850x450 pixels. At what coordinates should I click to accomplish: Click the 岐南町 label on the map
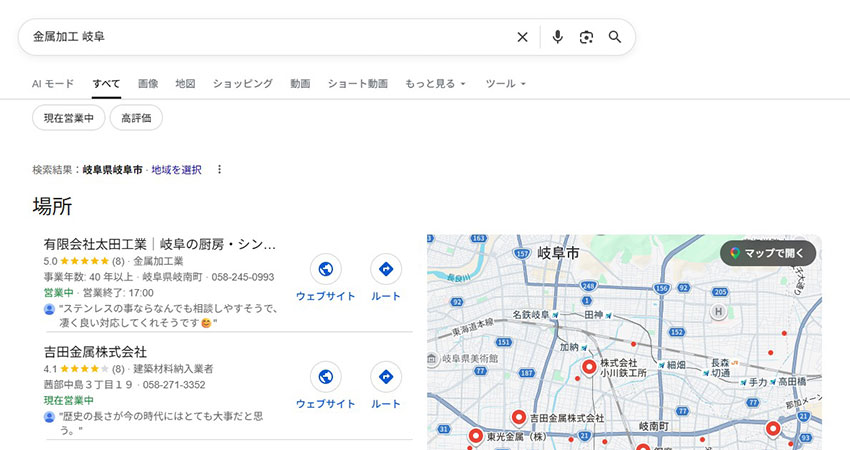(653, 426)
